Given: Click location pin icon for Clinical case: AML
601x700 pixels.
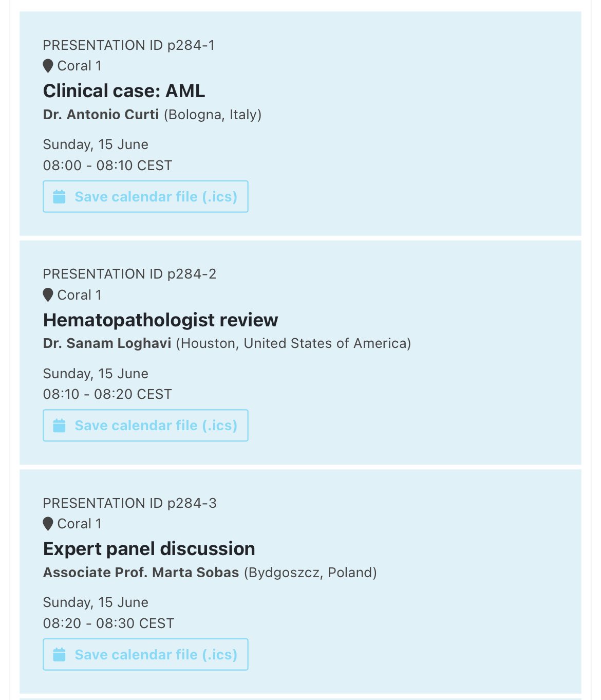Looking at the screenshot, I should tap(48, 66).
